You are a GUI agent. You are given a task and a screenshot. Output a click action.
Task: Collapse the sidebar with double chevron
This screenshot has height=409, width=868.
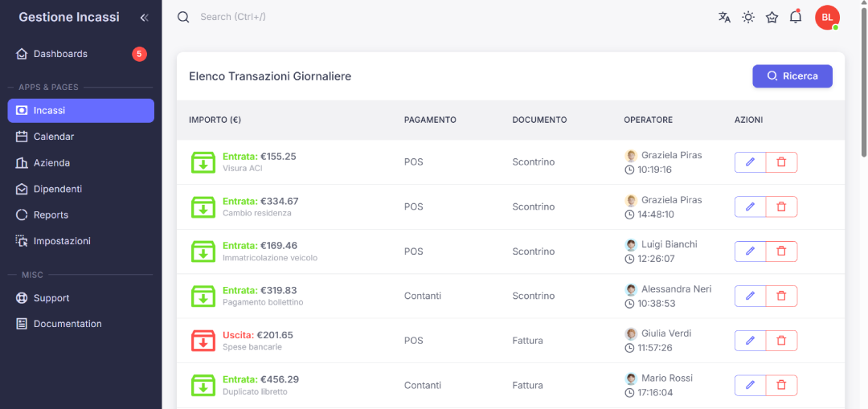click(144, 18)
